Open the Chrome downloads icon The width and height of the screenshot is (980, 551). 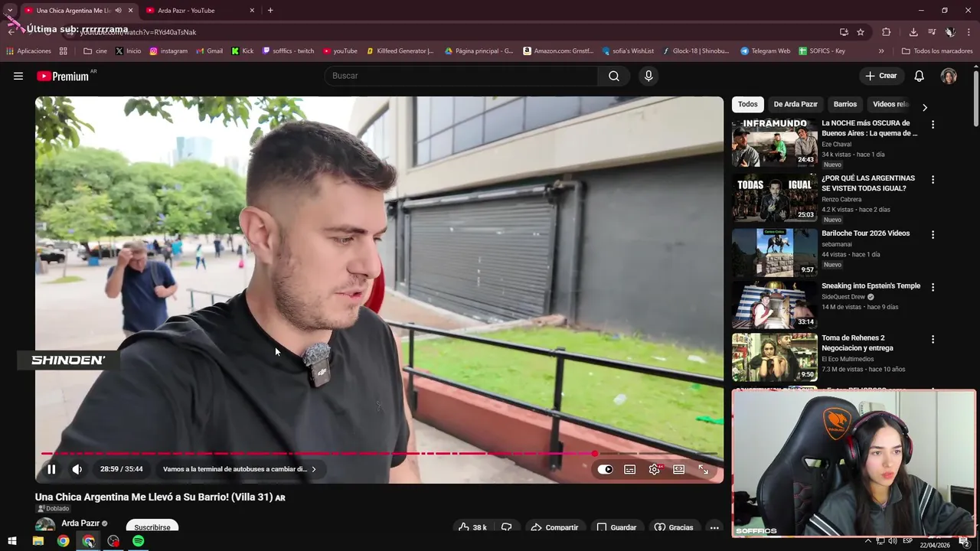point(913,32)
